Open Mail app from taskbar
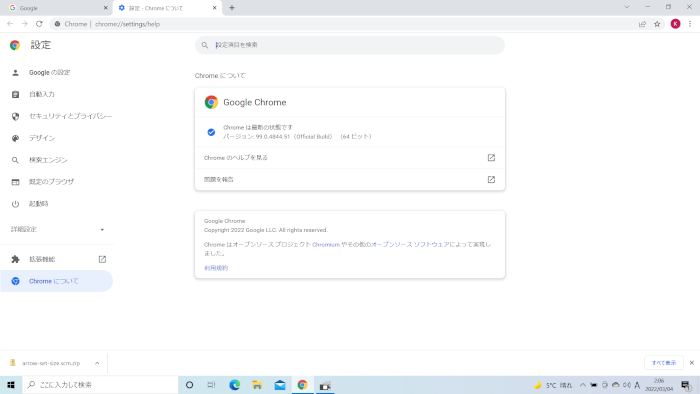This screenshot has height=394, width=700. point(280,385)
